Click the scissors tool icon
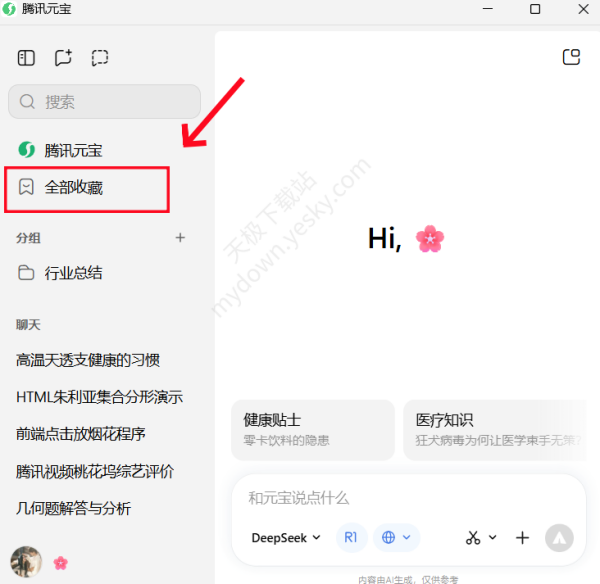This screenshot has width=600, height=584. (473, 538)
